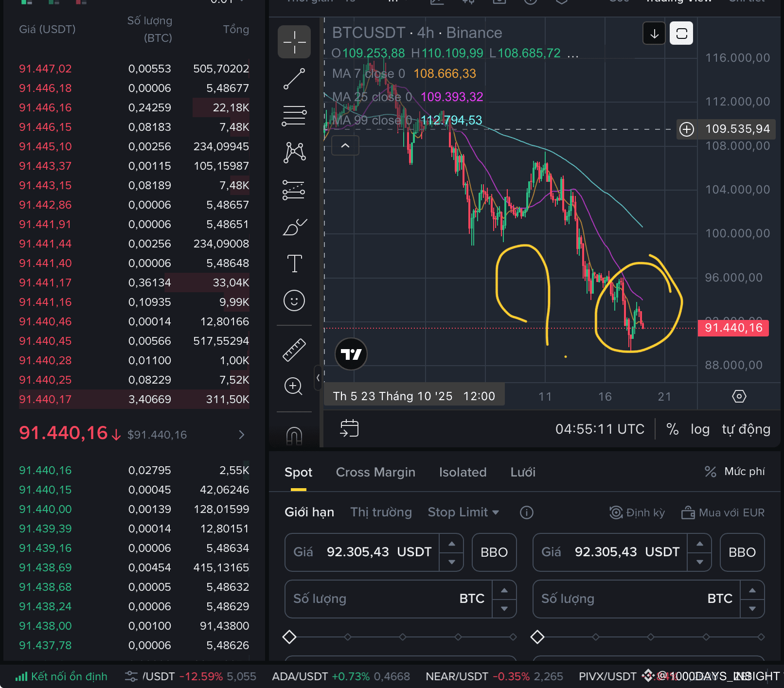Open ticker settings icon in bottom bar
The width and height of the screenshot is (784, 688).
coord(131,676)
